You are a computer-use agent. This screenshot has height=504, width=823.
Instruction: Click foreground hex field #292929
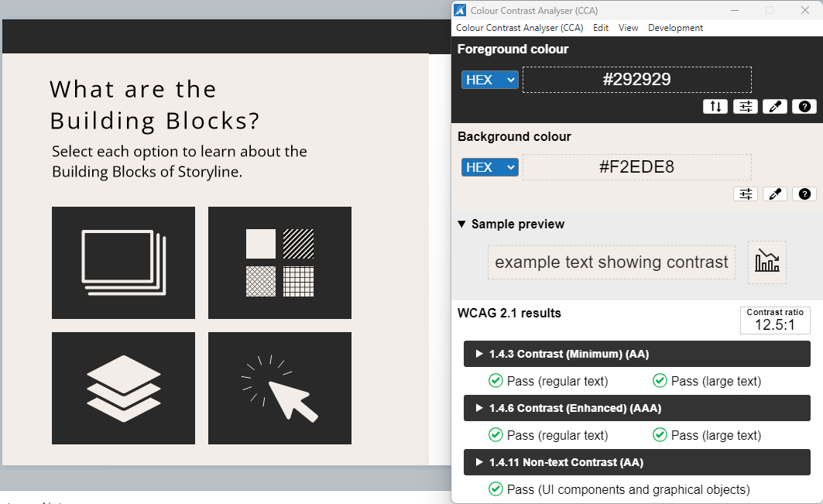(637, 80)
